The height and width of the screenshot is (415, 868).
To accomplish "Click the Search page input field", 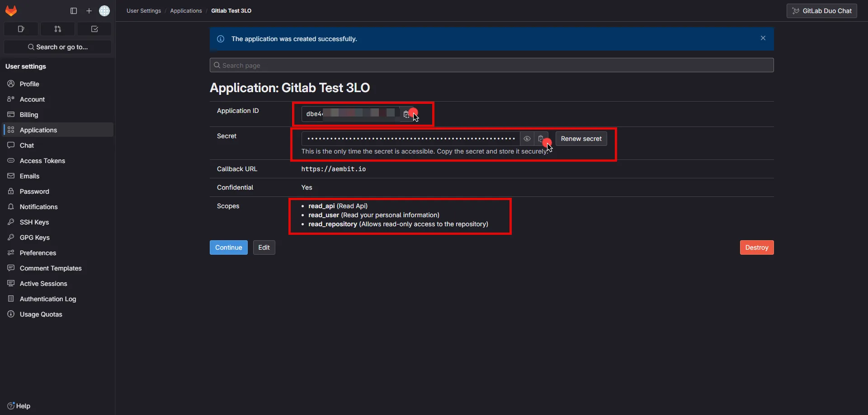I will [x=491, y=65].
